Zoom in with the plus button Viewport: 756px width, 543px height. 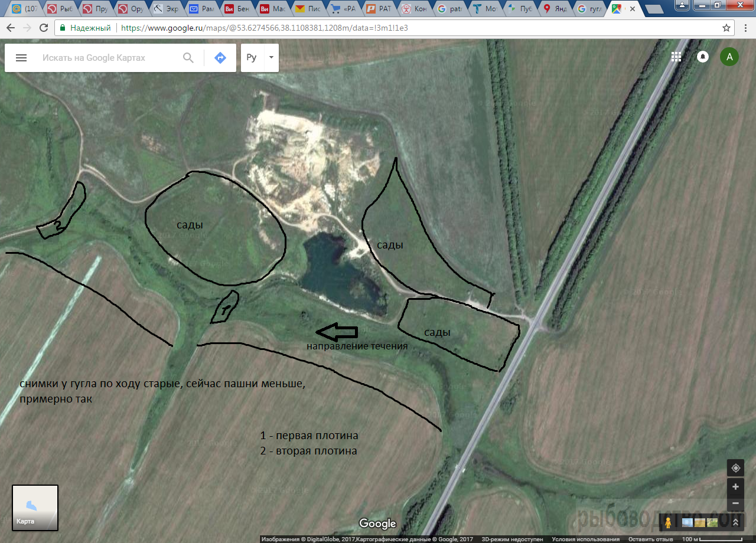(x=735, y=487)
